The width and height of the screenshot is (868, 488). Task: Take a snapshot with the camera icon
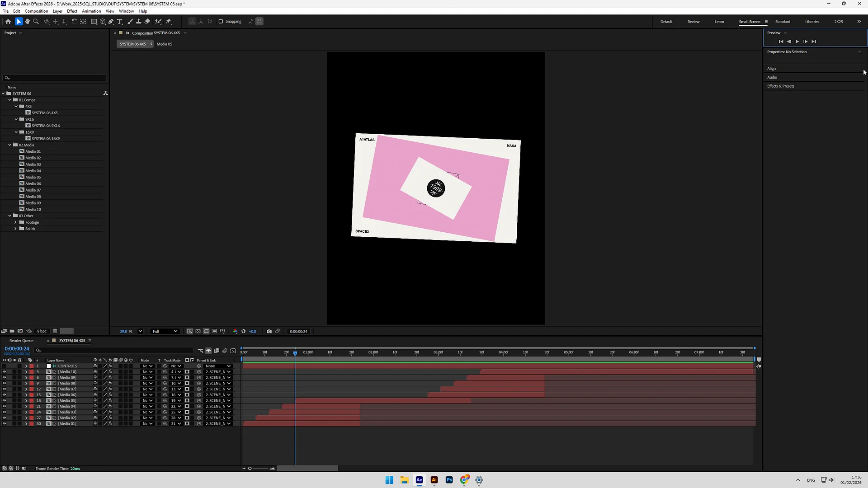point(269,331)
